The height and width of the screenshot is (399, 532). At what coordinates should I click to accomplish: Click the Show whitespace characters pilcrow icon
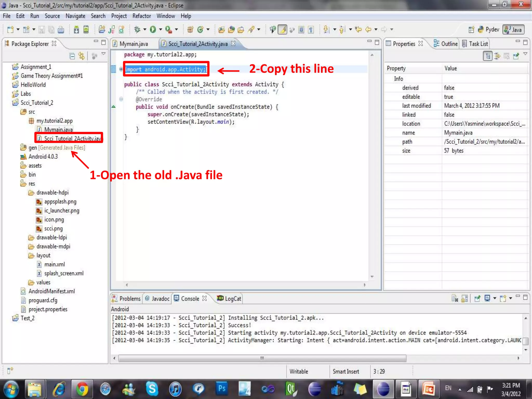point(311,30)
